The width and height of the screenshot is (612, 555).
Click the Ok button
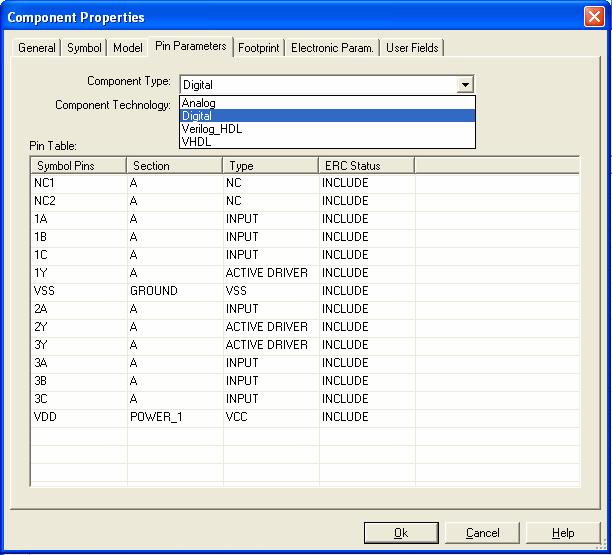(401, 533)
